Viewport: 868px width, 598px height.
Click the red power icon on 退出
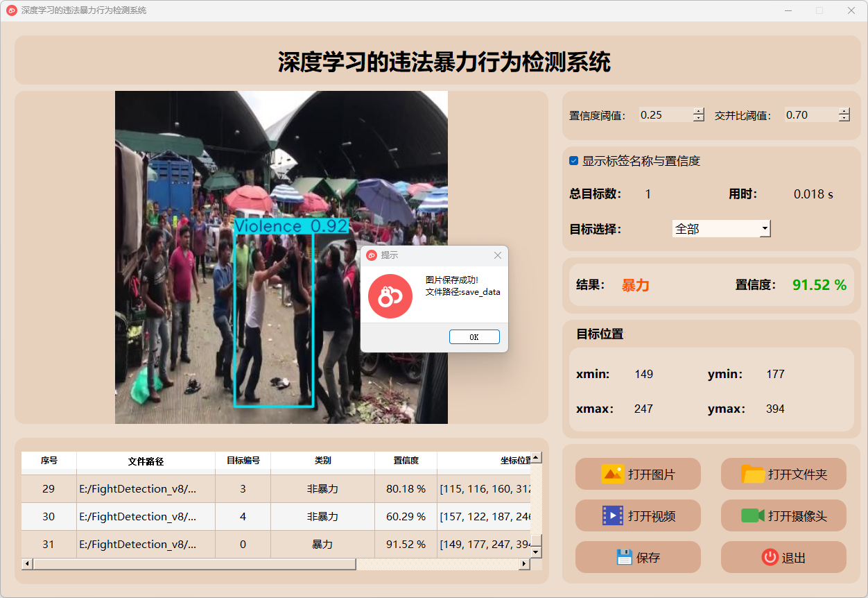click(x=770, y=557)
